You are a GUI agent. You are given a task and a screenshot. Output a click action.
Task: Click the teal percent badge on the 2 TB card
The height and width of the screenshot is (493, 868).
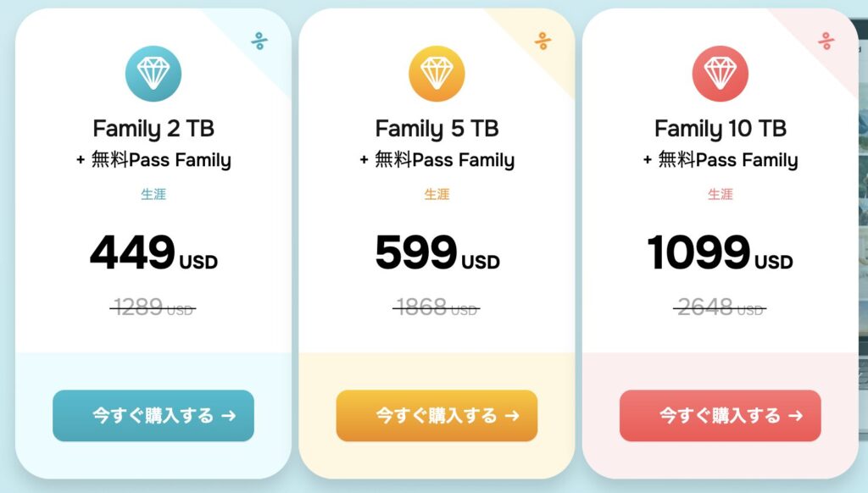click(x=259, y=40)
